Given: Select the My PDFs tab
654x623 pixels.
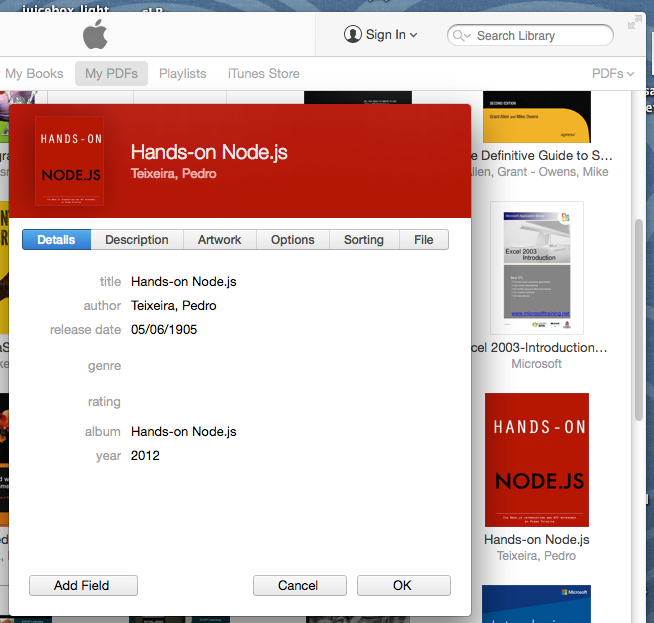Looking at the screenshot, I should pos(111,74).
